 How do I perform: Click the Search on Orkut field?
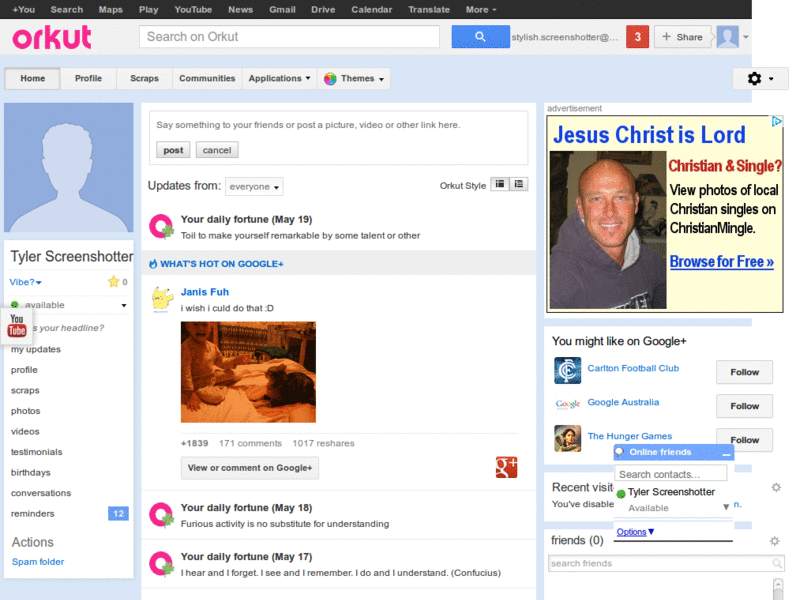(x=289, y=37)
